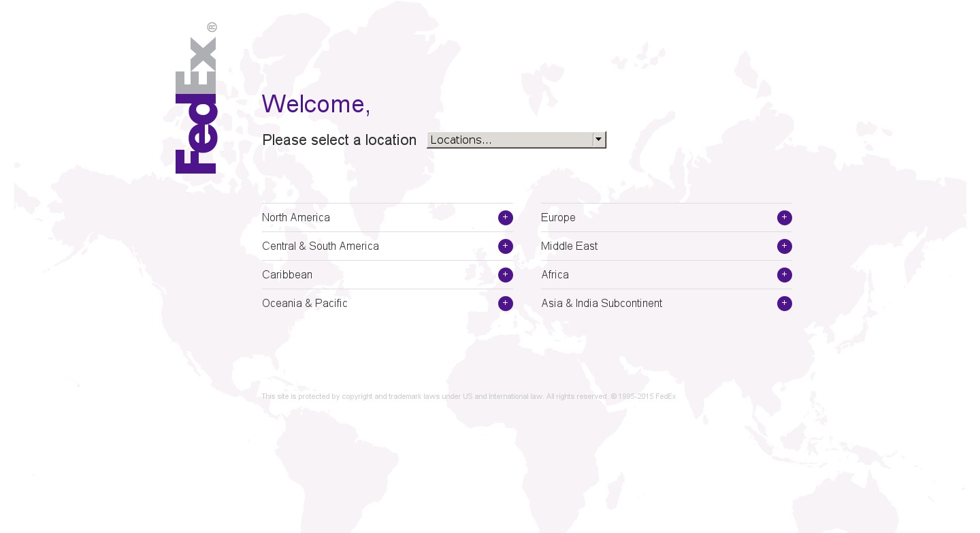Choose the Oceania & Pacific region label
The image size is (980, 533).
click(x=305, y=304)
